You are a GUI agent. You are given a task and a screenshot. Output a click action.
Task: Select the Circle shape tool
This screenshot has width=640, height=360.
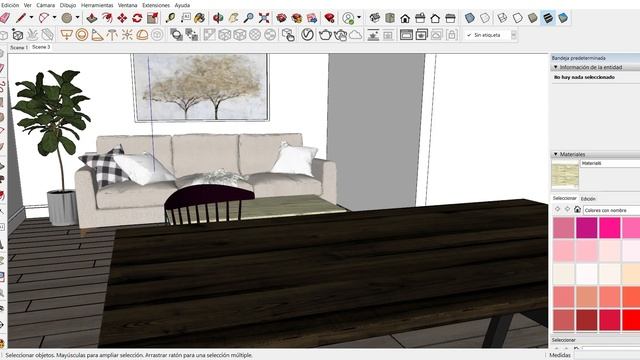pyautogui.click(x=67, y=18)
